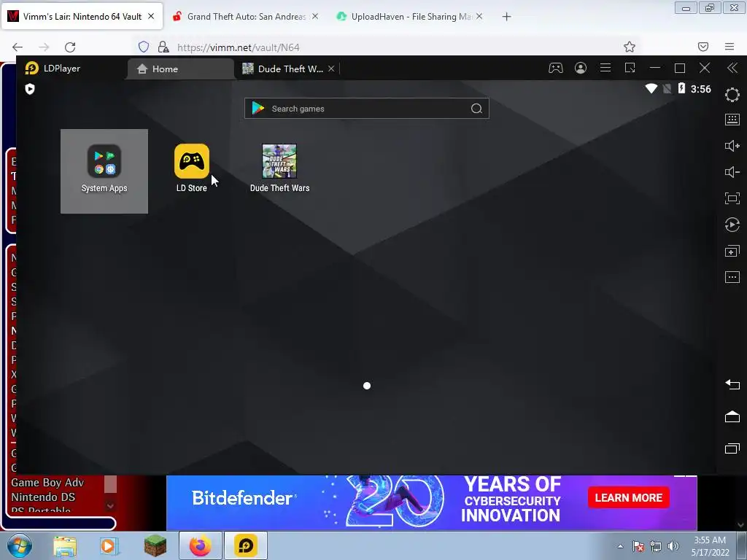Click the site padlock icon in address bar

pos(163,47)
